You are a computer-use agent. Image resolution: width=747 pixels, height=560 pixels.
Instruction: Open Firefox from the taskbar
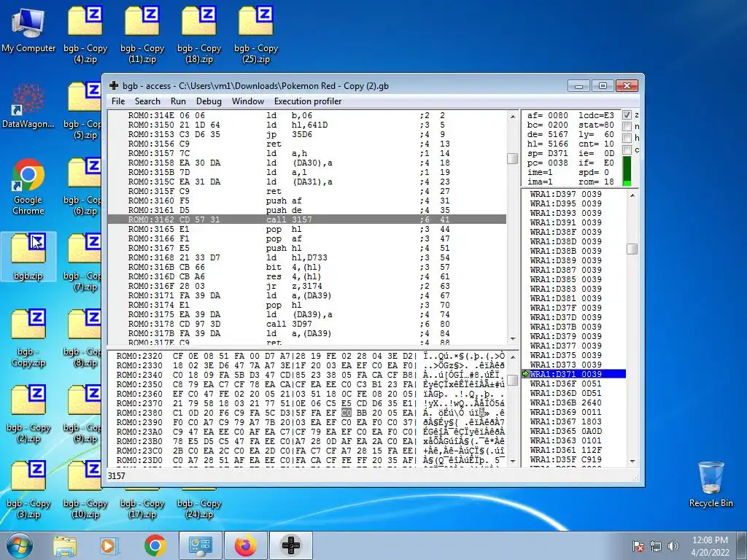coord(245,545)
